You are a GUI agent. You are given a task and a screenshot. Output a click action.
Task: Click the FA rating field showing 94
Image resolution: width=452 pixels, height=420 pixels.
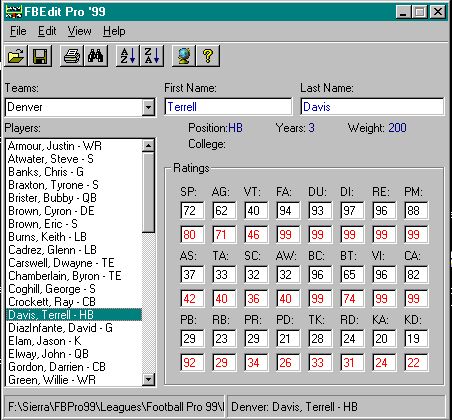tap(288, 210)
